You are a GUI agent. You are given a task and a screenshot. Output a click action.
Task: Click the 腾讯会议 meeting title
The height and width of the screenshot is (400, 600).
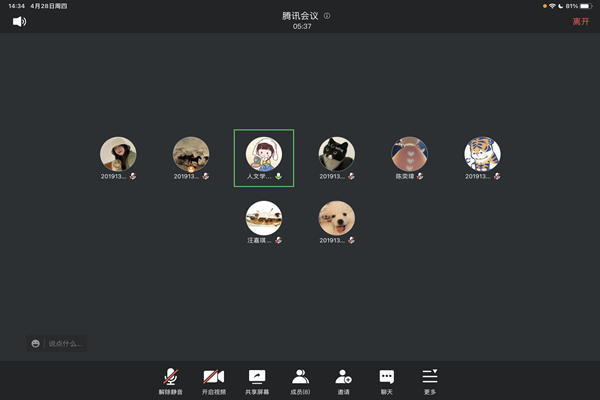(x=300, y=16)
